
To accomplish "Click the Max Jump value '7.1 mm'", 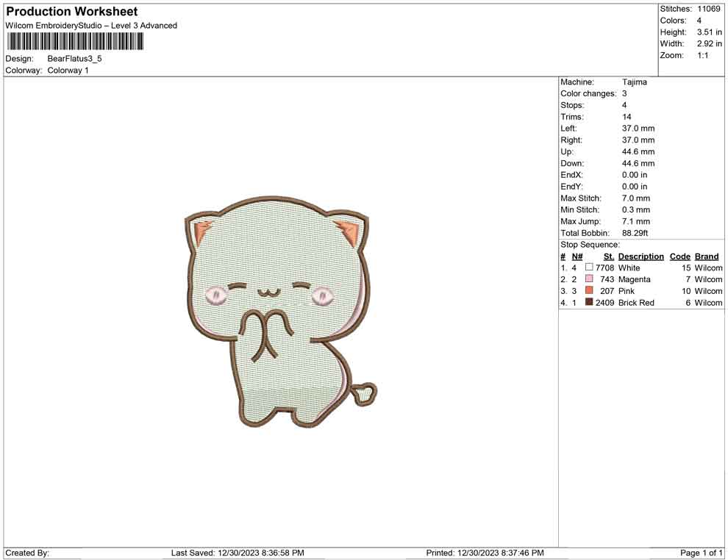I will (x=636, y=221).
